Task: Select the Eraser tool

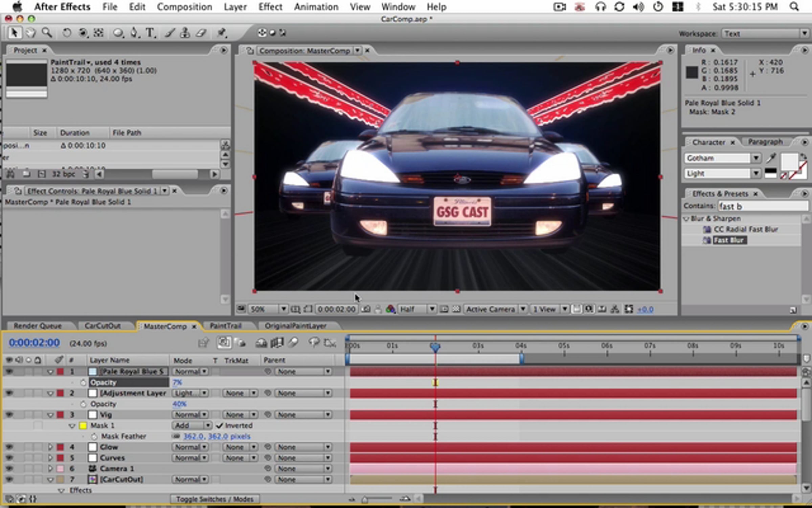Action: [201, 33]
